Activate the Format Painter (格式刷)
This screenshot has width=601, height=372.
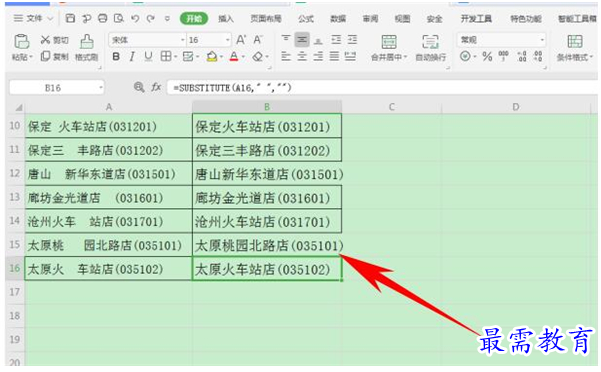coord(87,48)
